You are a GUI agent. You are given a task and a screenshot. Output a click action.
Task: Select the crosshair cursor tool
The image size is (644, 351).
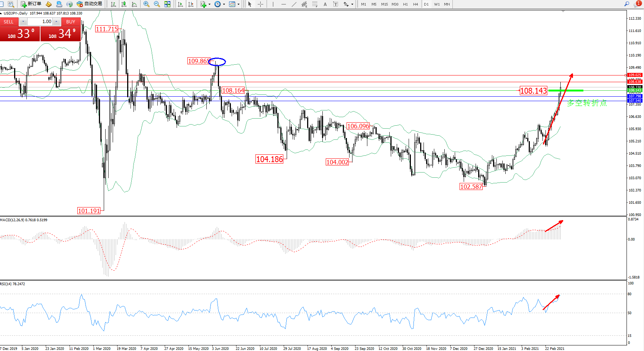pos(260,4)
